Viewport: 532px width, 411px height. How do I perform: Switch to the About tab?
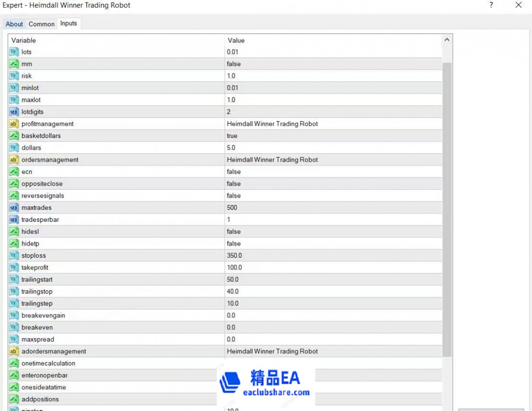pyautogui.click(x=14, y=24)
